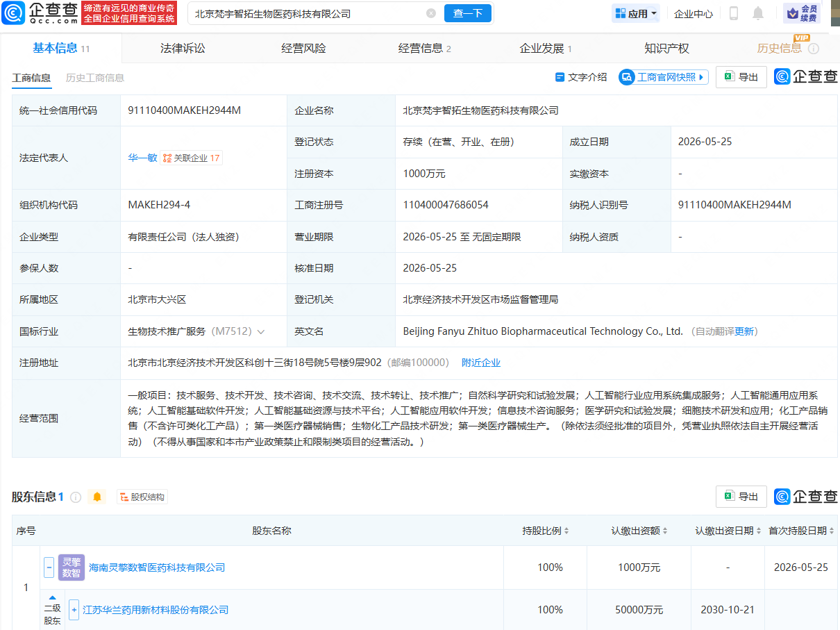This screenshot has height=630, width=840.
Task: Select 工商信息 sub-tab
Action: click(31, 78)
